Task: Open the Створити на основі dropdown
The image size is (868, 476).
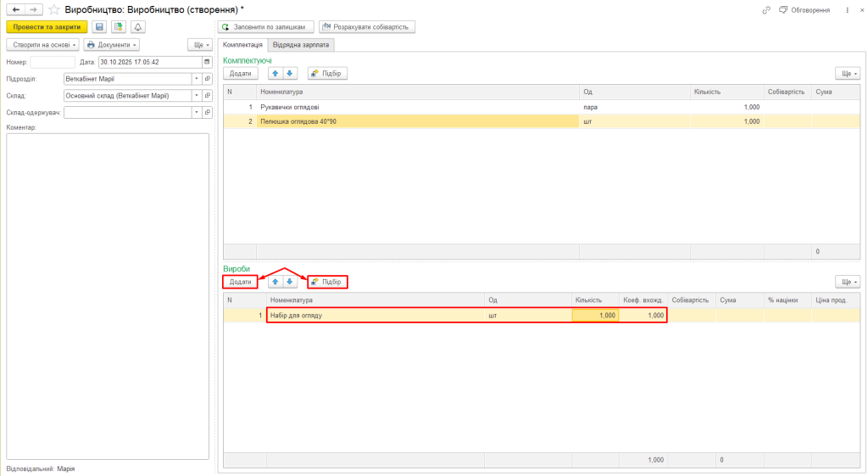Action: [45, 44]
